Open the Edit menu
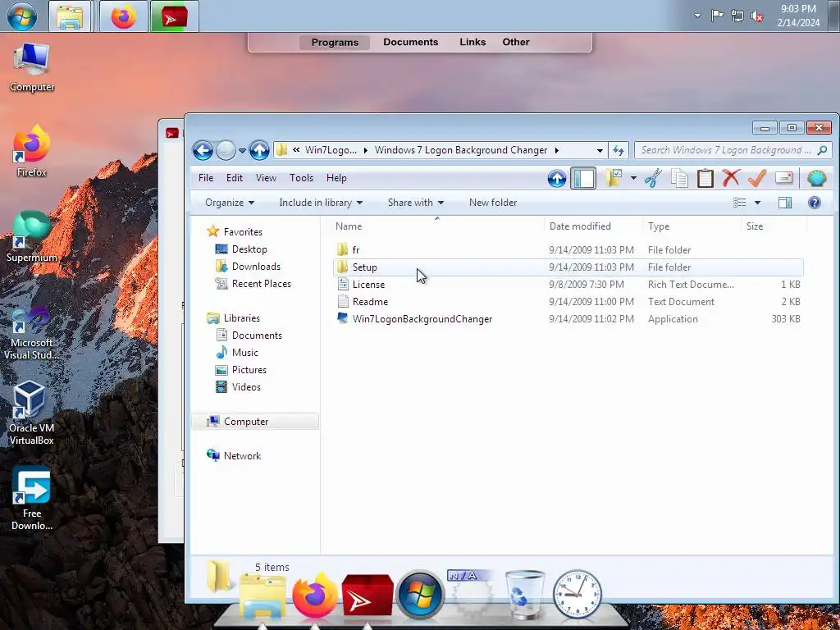This screenshot has width=840, height=630. [x=234, y=178]
